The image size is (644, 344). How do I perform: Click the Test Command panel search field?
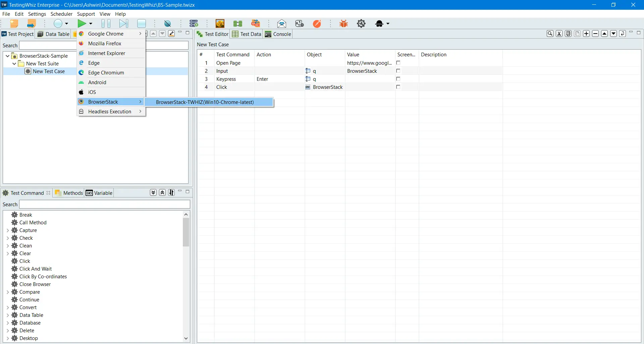105,204
